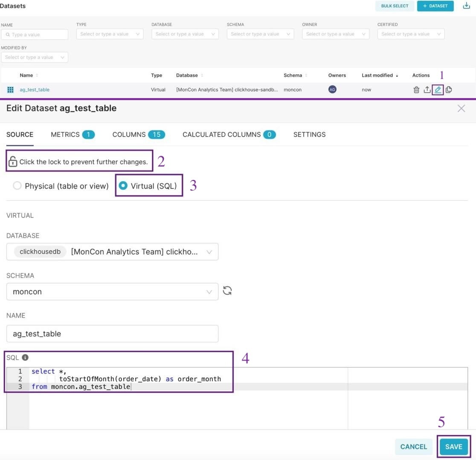The width and height of the screenshot is (476, 460).
Task: Click the trash delete icon for ag_test_table
Action: point(416,90)
